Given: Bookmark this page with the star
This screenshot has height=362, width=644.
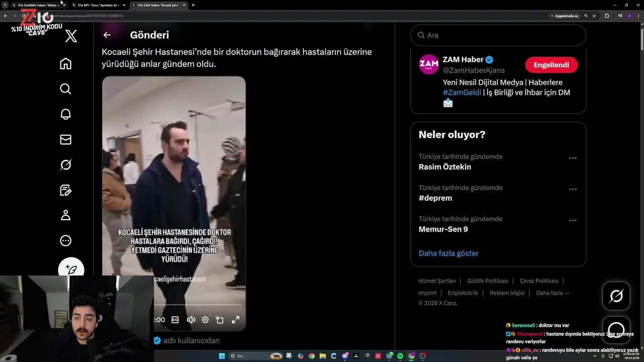Looking at the screenshot, I should pos(594,16).
